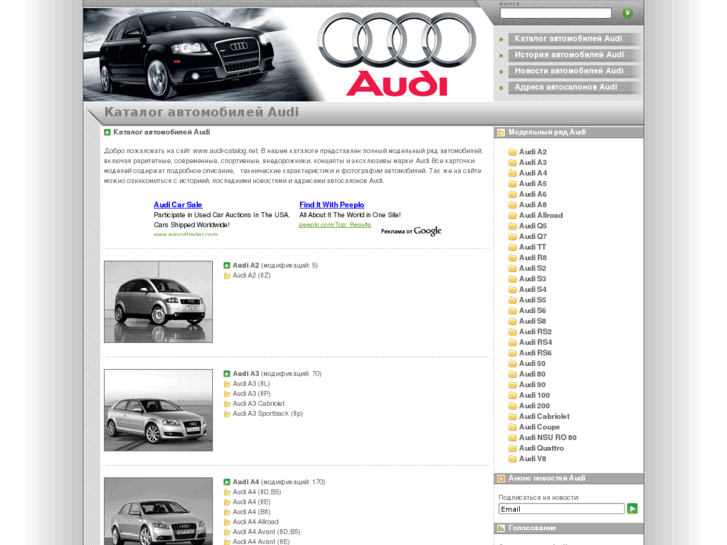Screen dimensions: 727x545
Task: Click the small folder icon beside Audi A2 (8Z)
Action: tap(227, 276)
